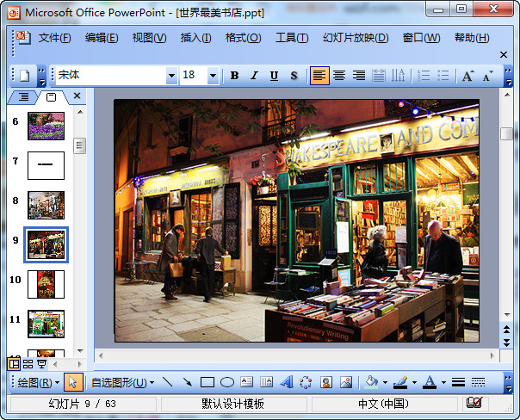Open the font name dropdown 宋体
This screenshot has height=420, width=520.
click(171, 76)
